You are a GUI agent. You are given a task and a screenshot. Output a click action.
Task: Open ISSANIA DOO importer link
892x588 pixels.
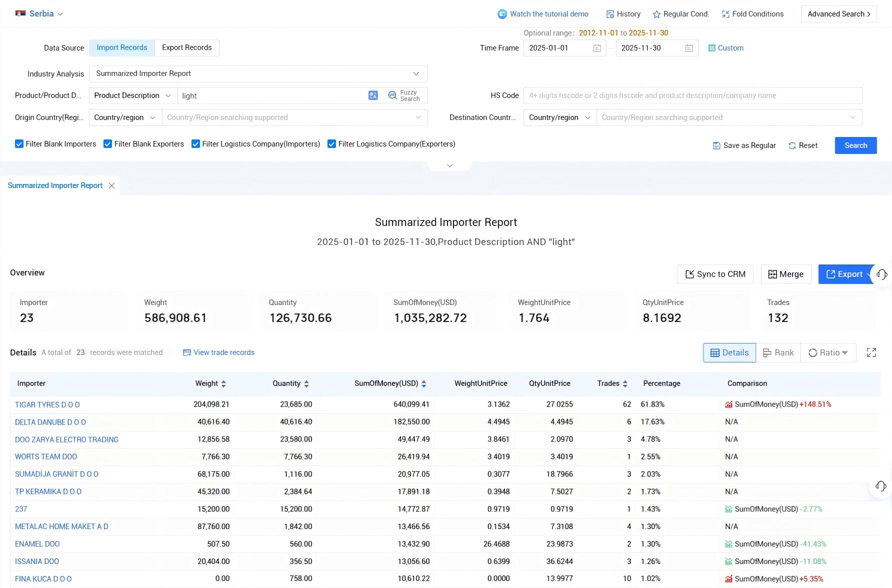tap(37, 561)
